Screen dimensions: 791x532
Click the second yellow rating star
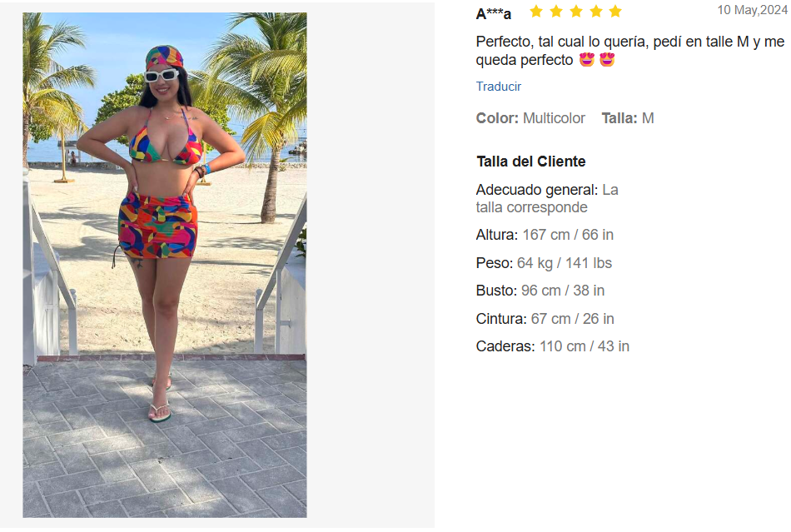point(556,11)
